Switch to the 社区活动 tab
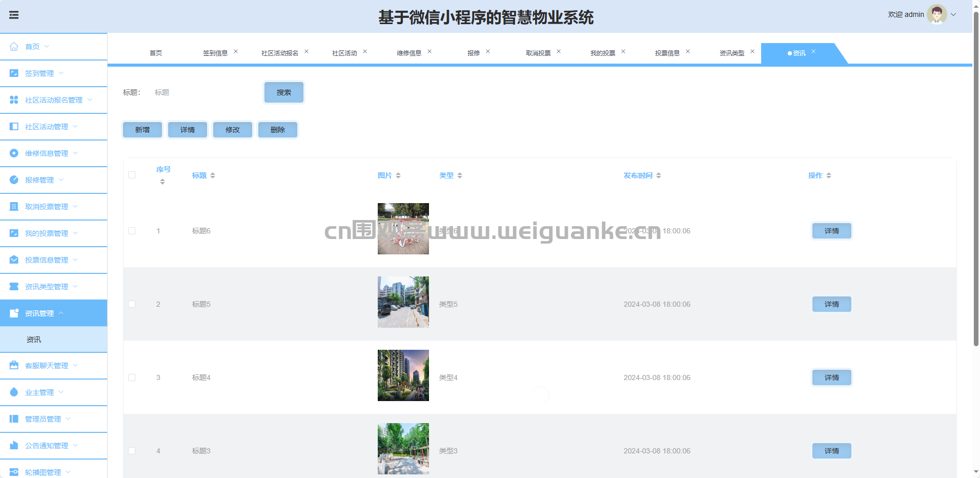Image resolution: width=980 pixels, height=478 pixels. pyautogui.click(x=344, y=53)
